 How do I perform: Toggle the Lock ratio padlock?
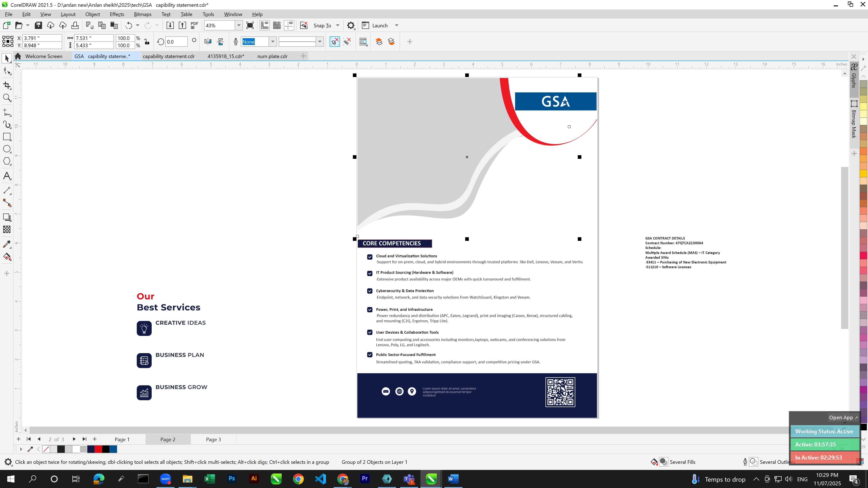147,42
